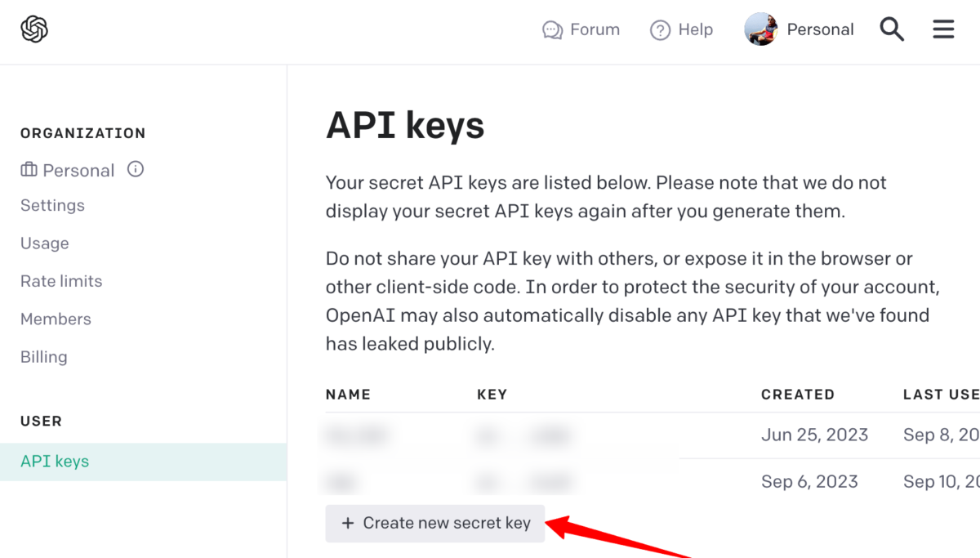Open search with the magnifier icon
The width and height of the screenshot is (980, 558).
click(x=892, y=29)
